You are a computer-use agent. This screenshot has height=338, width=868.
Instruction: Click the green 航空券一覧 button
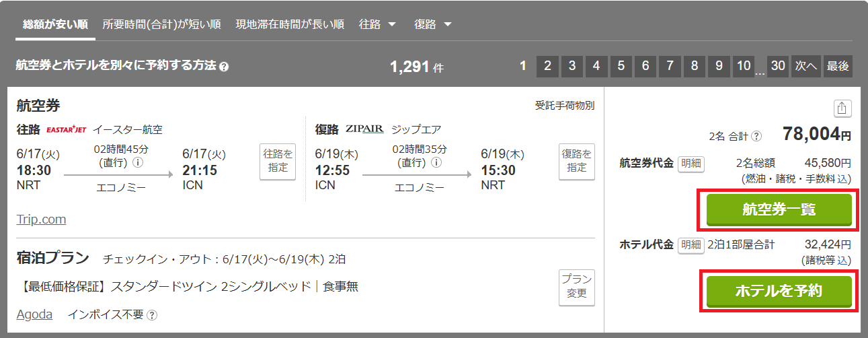click(x=779, y=209)
